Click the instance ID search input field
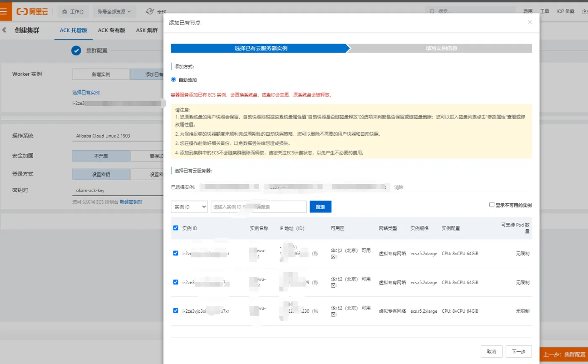The width and height of the screenshot is (588, 364). tap(259, 207)
